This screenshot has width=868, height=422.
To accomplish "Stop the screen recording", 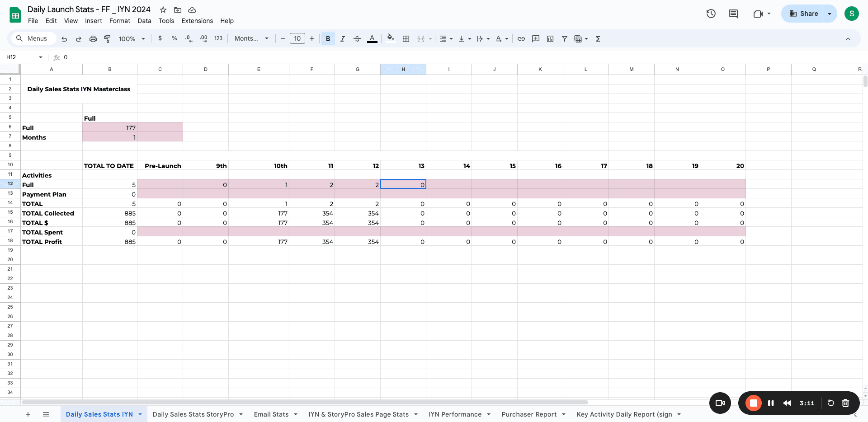I will pyautogui.click(x=753, y=403).
